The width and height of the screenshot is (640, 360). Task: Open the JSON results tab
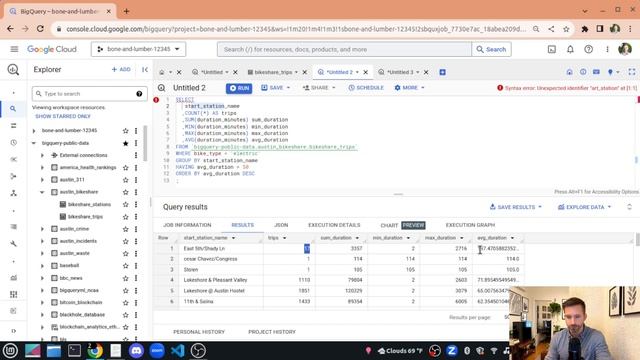coord(281,225)
